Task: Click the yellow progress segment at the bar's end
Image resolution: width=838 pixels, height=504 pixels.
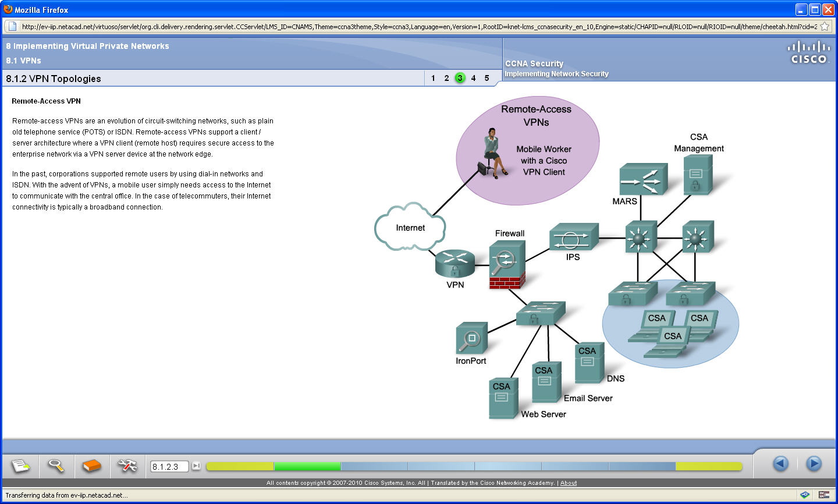Action: click(709, 466)
